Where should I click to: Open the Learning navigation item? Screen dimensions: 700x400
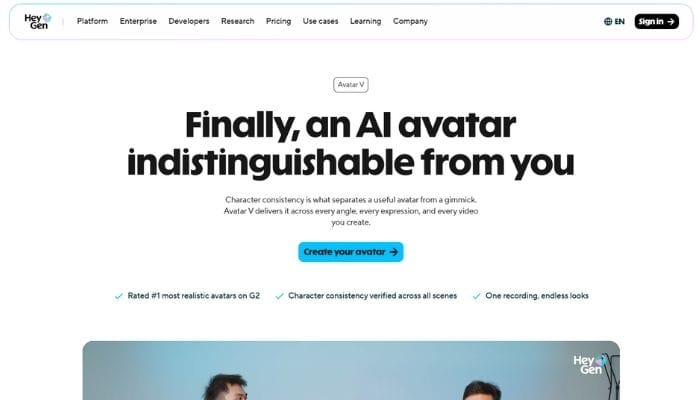[x=366, y=21]
